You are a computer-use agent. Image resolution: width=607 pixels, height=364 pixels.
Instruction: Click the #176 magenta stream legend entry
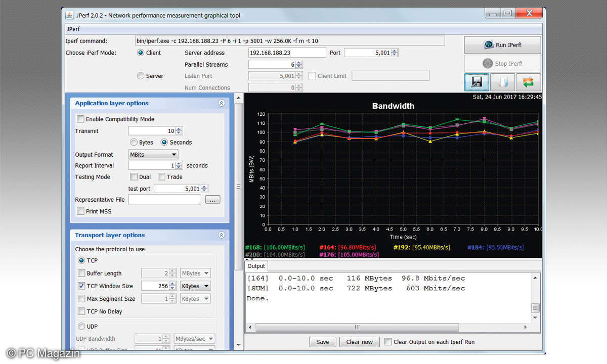tap(349, 254)
